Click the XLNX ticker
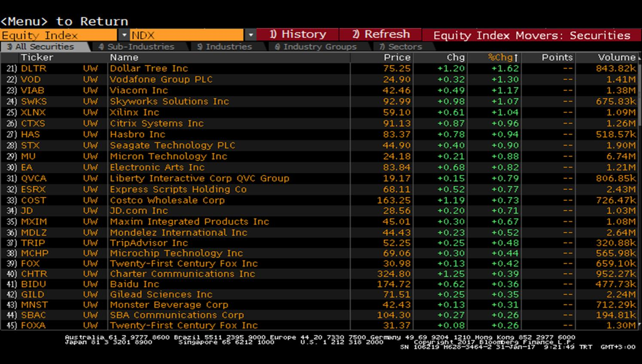 pos(33,112)
